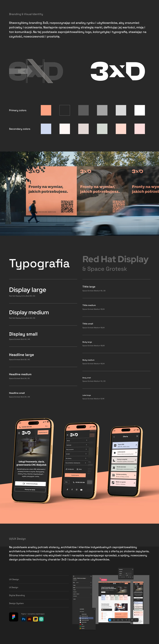
Task: Open Instagram icon in phone menu footer
Action: click(x=77, y=490)
